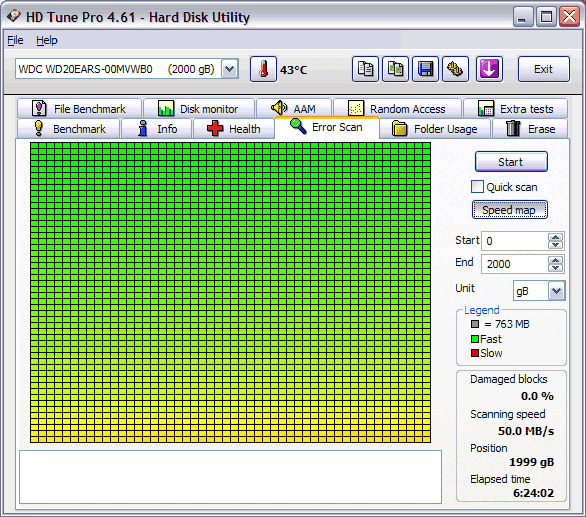This screenshot has height=517, width=586.
Task: Decrease the End value with down arrow
Action: 555,267
